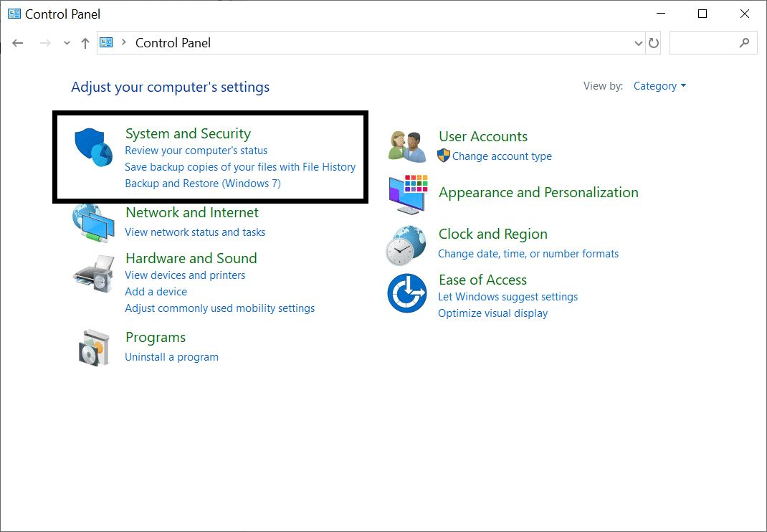Select Change account type
The height and width of the screenshot is (532, 767).
point(502,156)
